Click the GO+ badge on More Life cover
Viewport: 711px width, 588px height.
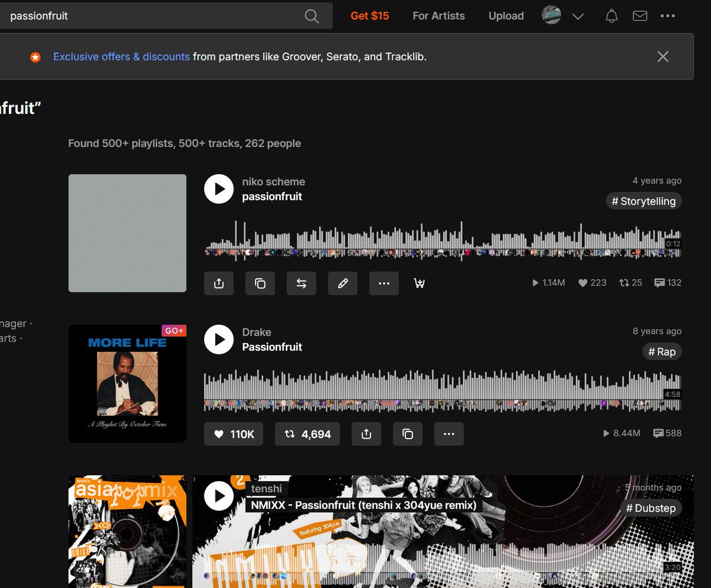[174, 331]
